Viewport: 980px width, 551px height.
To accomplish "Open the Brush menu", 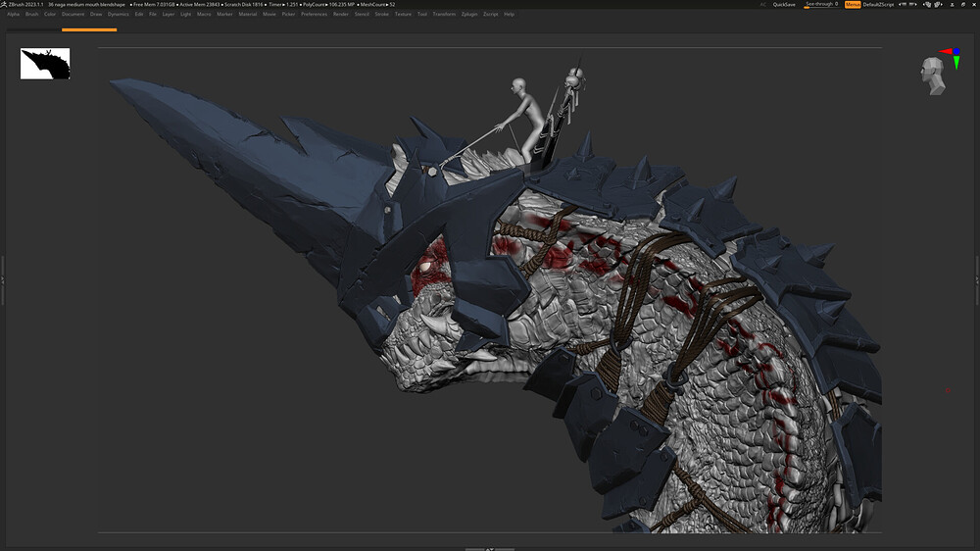I will pos(31,15).
